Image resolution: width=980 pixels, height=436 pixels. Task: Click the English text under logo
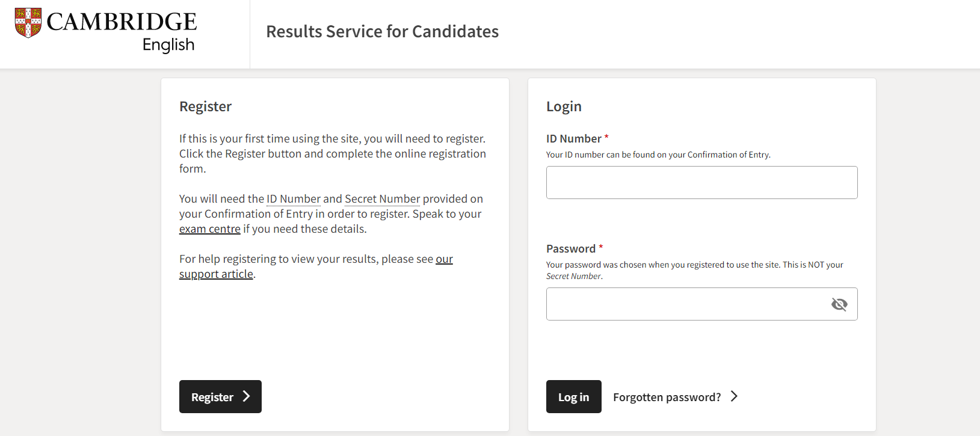point(168,45)
